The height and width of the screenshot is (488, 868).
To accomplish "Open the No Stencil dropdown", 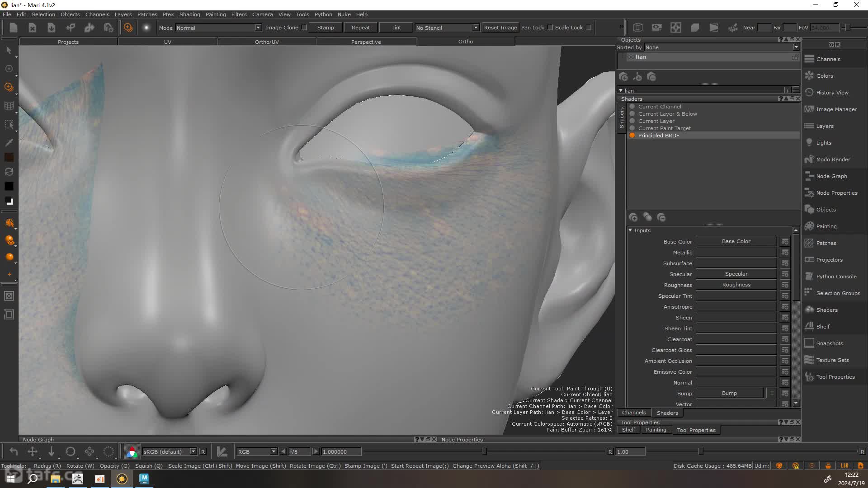I will pyautogui.click(x=447, y=28).
